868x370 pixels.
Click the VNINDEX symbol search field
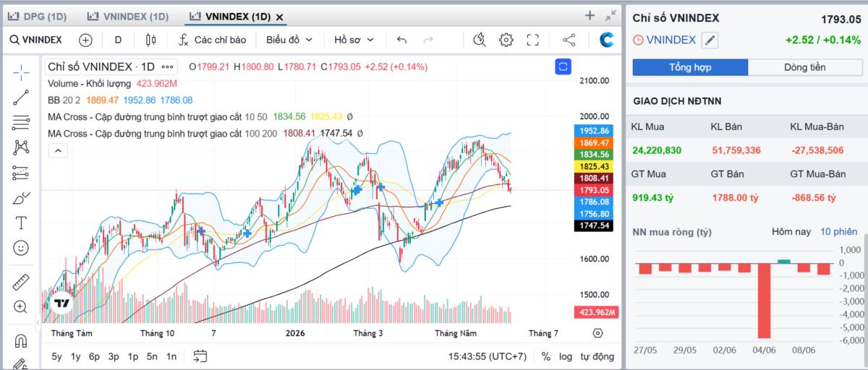pos(36,40)
